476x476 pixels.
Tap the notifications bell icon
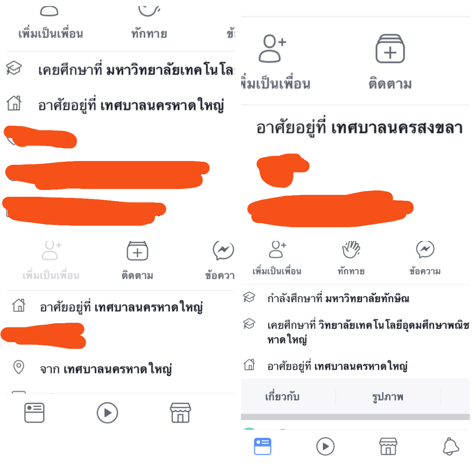tap(451, 446)
